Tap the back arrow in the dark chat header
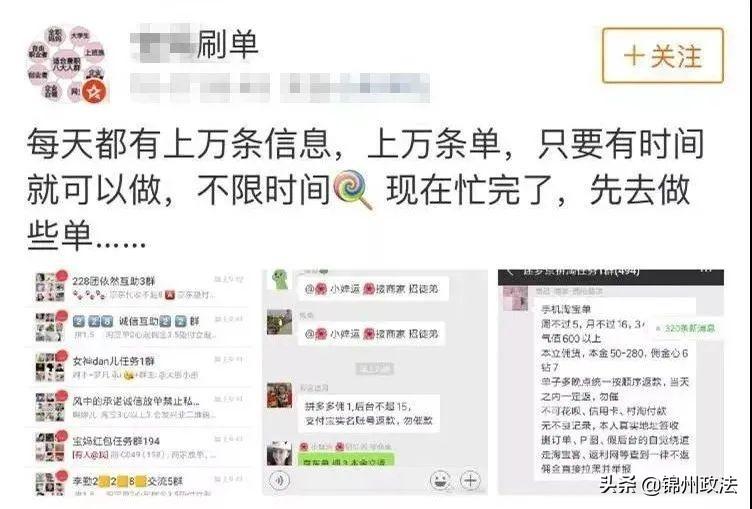 [510, 272]
